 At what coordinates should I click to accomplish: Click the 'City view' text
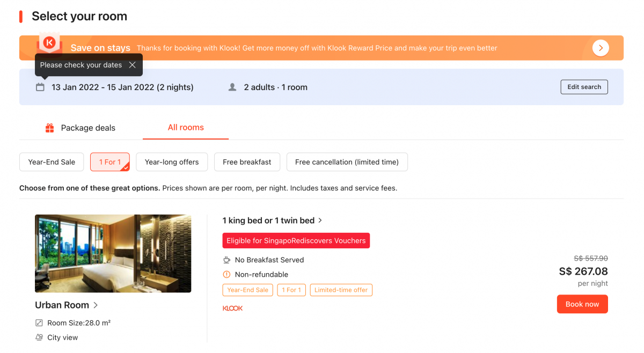63,337
